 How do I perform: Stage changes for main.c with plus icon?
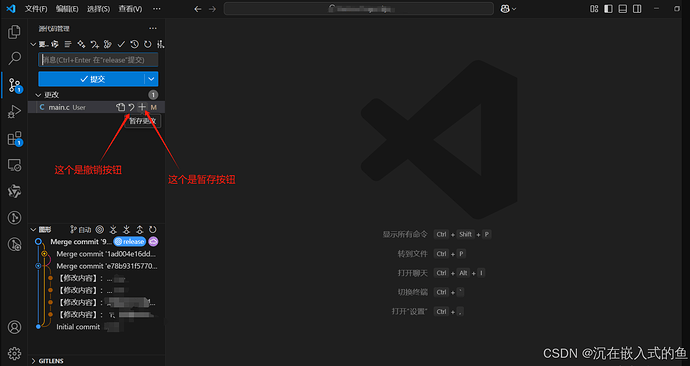tap(142, 107)
